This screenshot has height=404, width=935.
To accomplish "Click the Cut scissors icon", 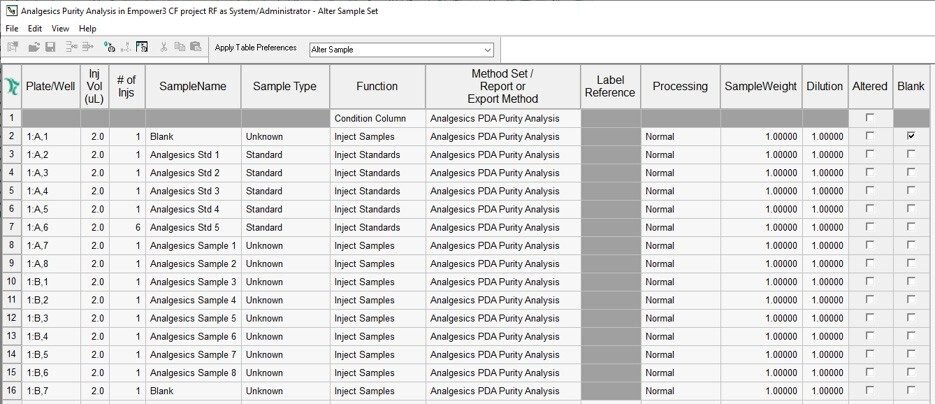I will coord(164,47).
